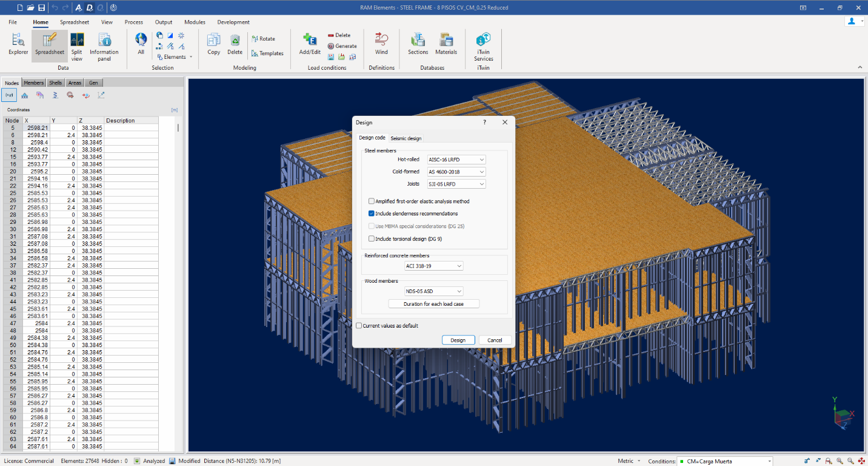
Task: Open the File menu
Action: 13,22
